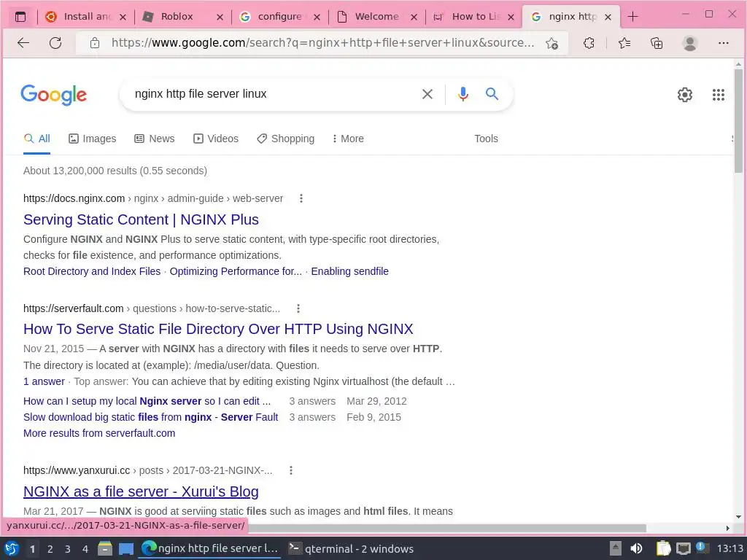747x560 pixels.
Task: Filter results by News
Action: [155, 139]
